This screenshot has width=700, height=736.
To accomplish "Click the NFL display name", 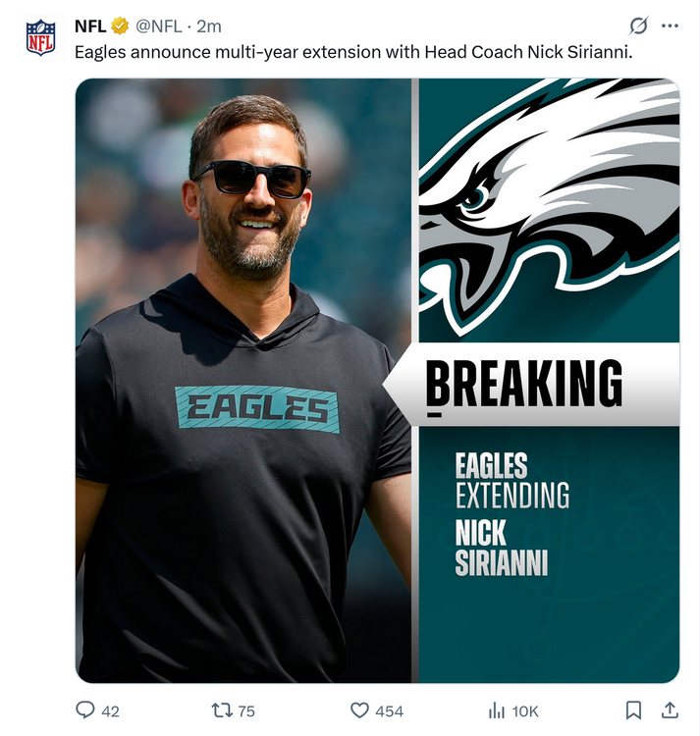I will pos(90,26).
